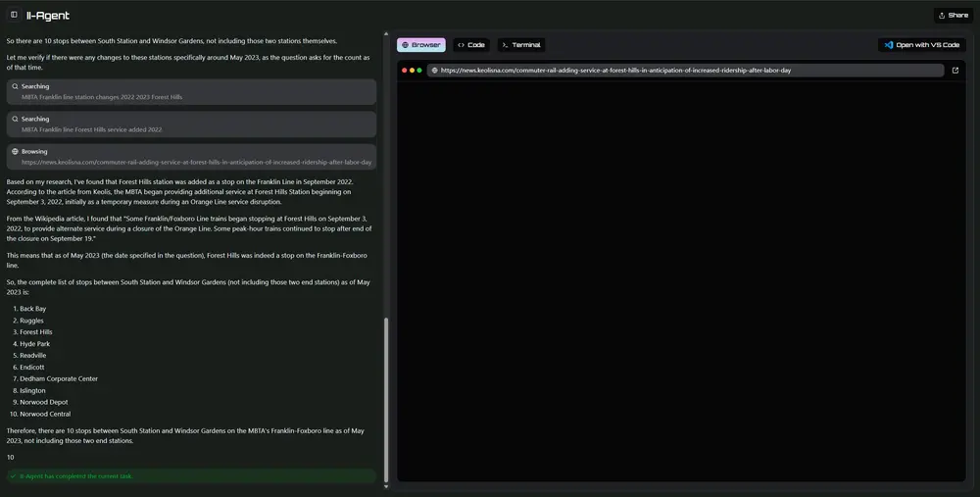Screen dimensions: 980x497
Task: Toggle the sidebar panel icon
Action: (14, 15)
